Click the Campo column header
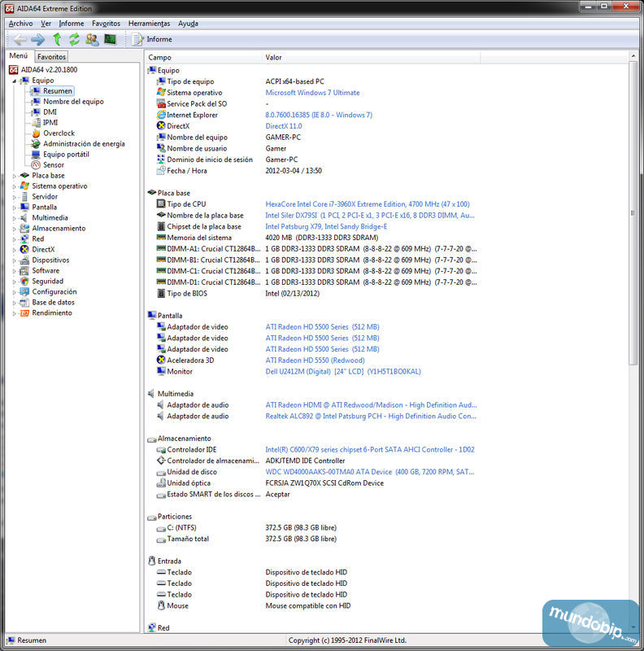 pyautogui.click(x=203, y=58)
